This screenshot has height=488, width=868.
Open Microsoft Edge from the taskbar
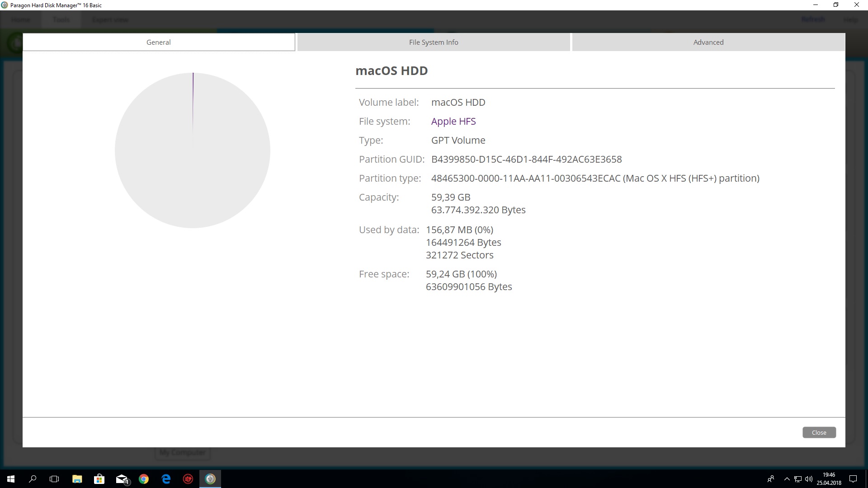pyautogui.click(x=166, y=479)
